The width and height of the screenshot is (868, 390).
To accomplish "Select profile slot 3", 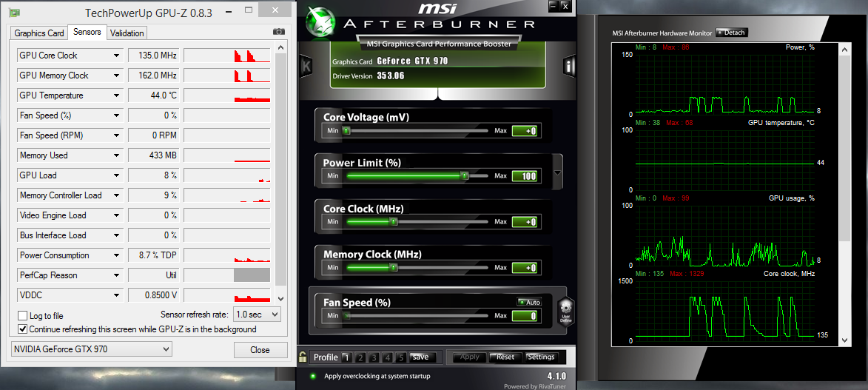I will 374,357.
